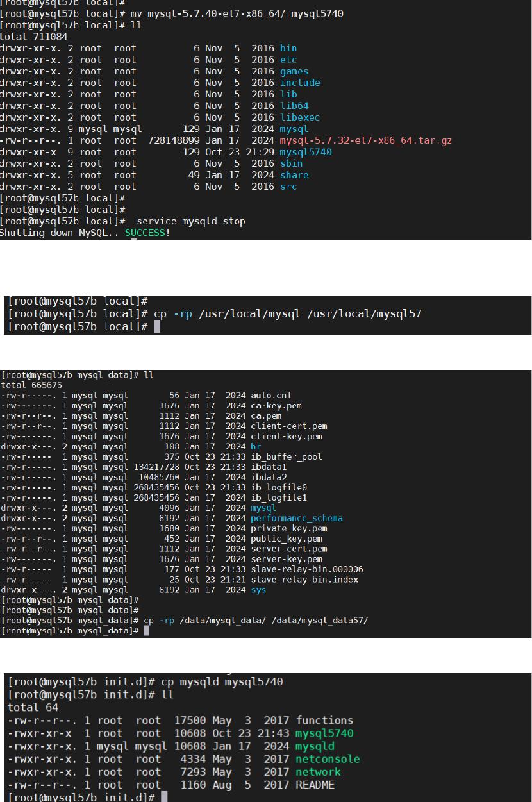Click the mysql5740 directory name in the first listing
532x802 pixels.
point(306,152)
